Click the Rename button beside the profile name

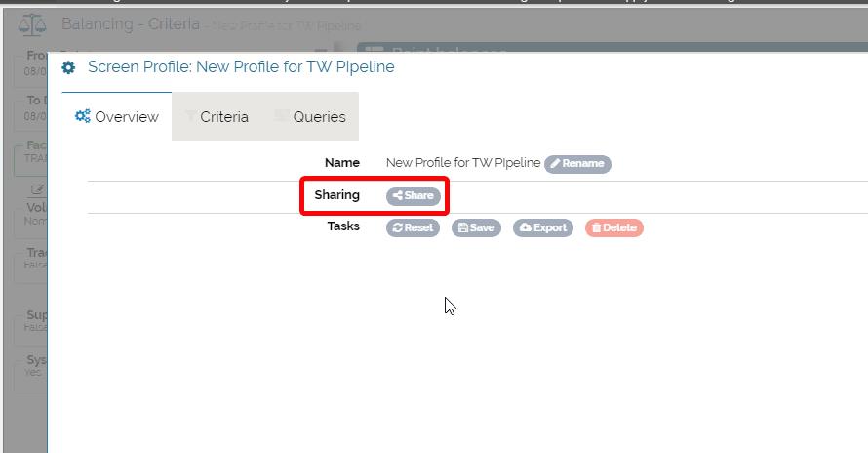[x=577, y=164]
